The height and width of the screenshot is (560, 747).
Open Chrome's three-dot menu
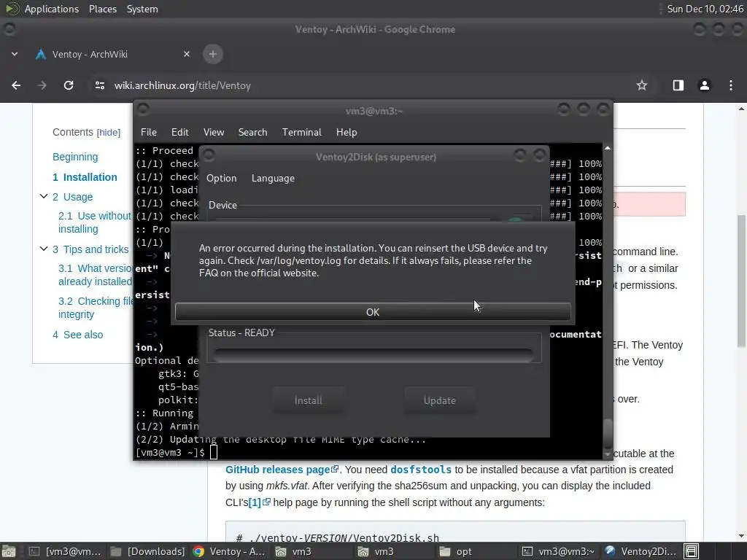(x=731, y=85)
